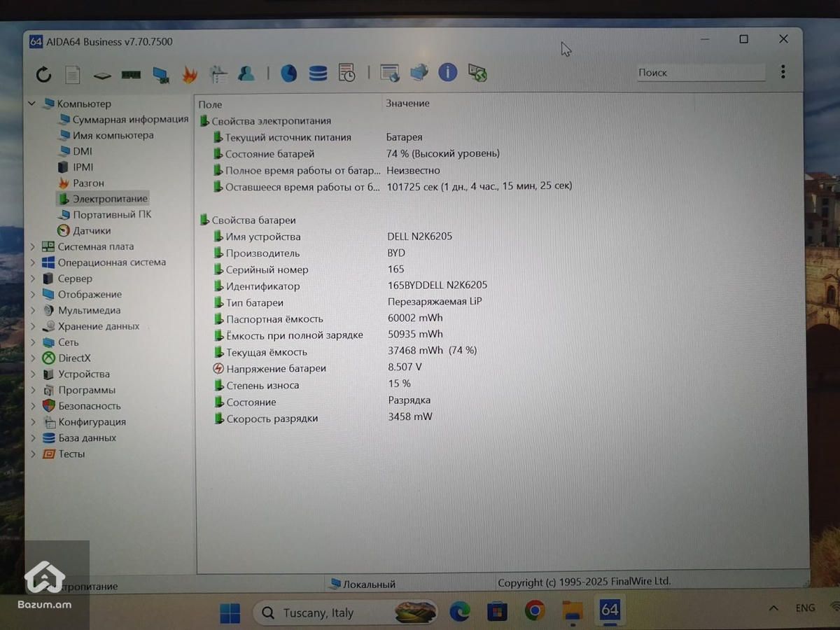This screenshot has width=840, height=630.
Task: Click the scheduled report clock toolbar icon
Action: (346, 72)
